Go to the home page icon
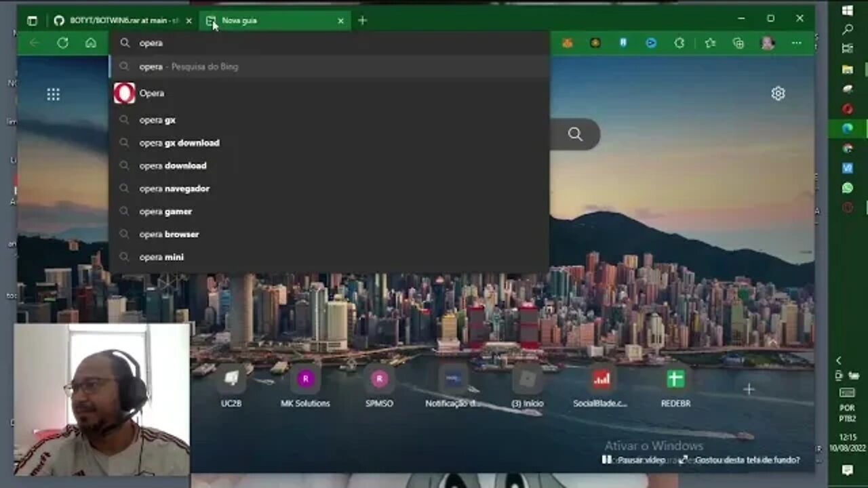 (x=90, y=43)
